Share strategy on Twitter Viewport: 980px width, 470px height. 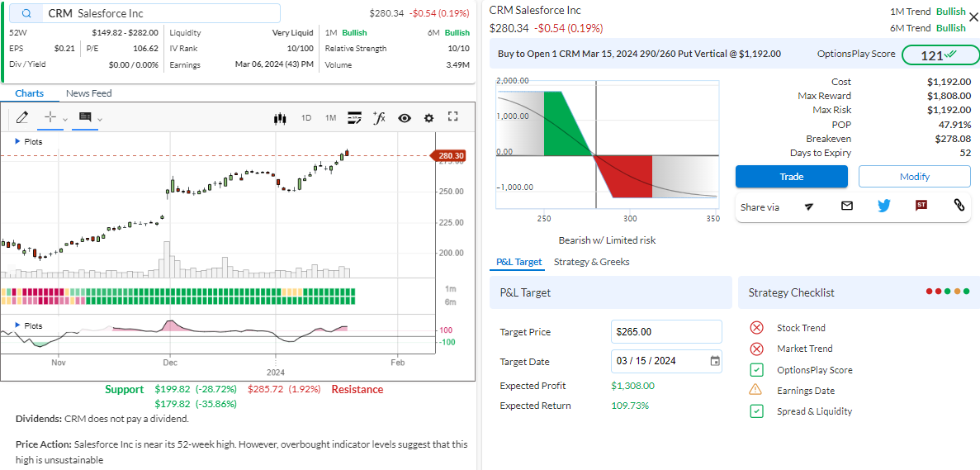click(883, 205)
